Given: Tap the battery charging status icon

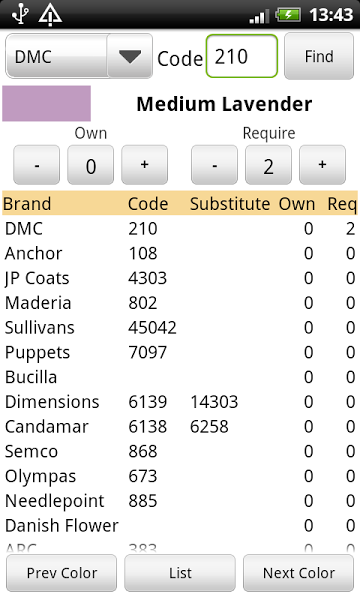Looking at the screenshot, I should tap(288, 15).
